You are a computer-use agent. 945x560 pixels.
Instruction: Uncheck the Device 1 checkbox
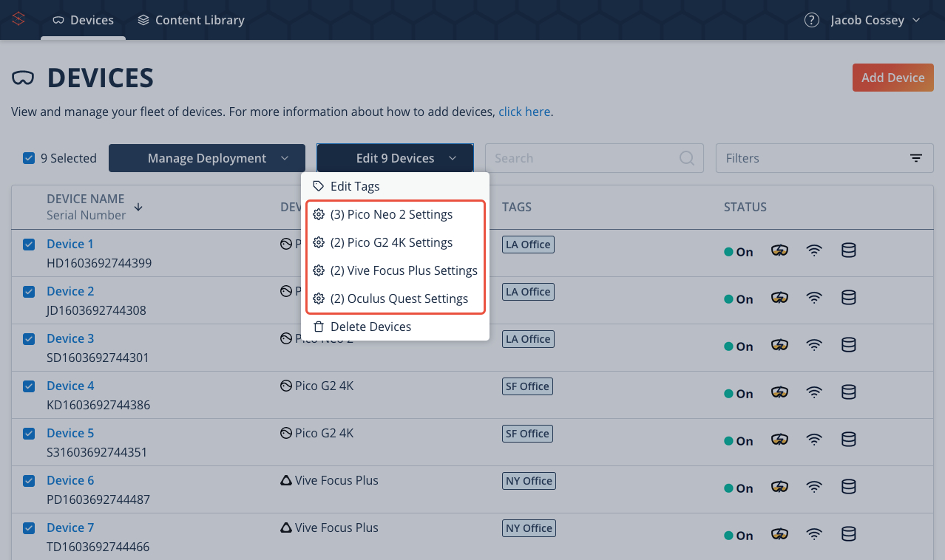pyautogui.click(x=29, y=245)
